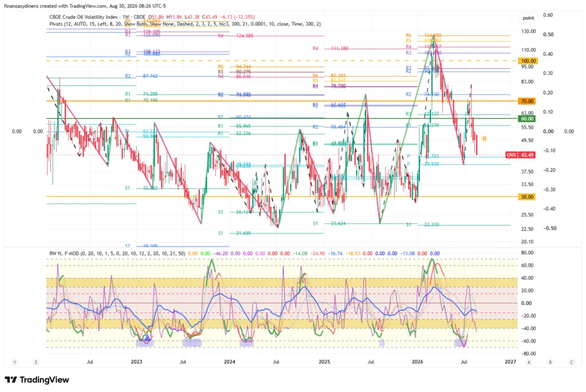Click the R4 124.585 pivot label

236,36
